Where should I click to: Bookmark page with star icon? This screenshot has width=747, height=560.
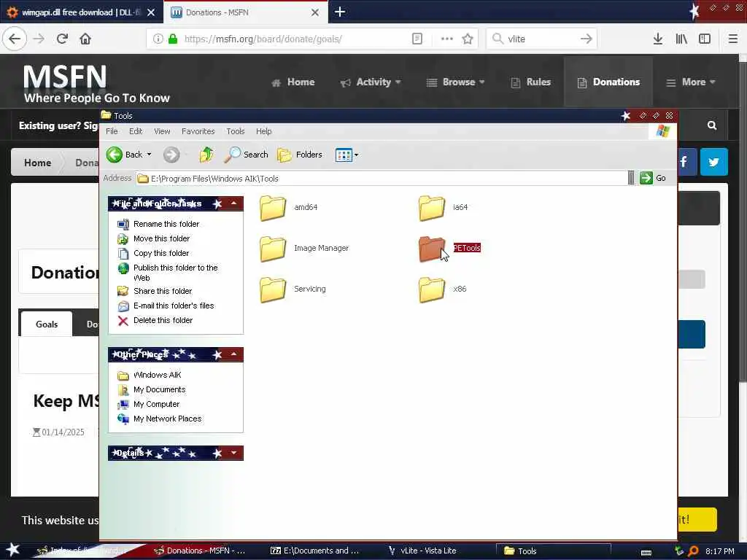(x=468, y=39)
